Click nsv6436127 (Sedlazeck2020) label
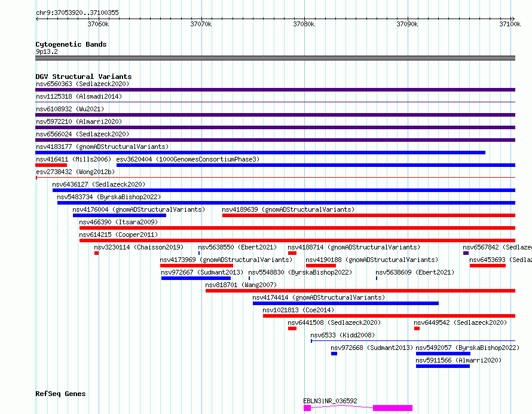Image resolution: width=532 pixels, height=414 pixels. click(x=99, y=184)
